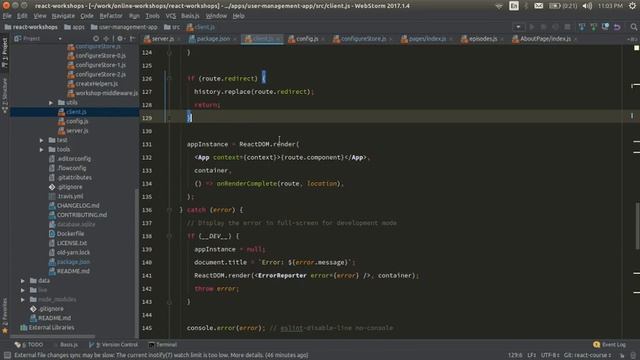Open the Event Log panel

[x=609, y=345]
